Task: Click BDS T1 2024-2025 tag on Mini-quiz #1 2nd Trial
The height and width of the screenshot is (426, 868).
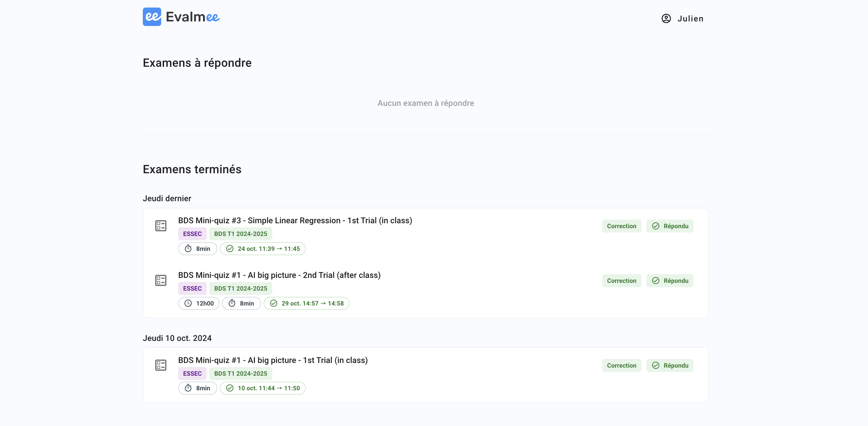Action: pos(240,288)
